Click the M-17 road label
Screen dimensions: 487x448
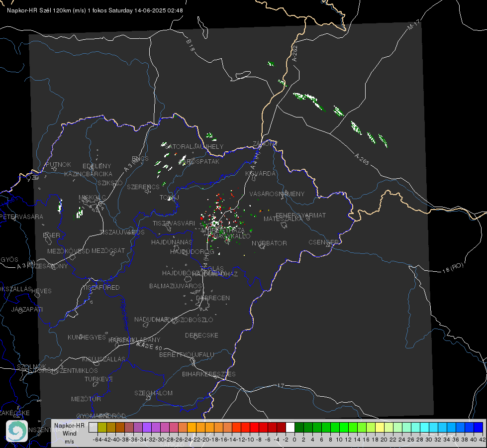pos(413,24)
